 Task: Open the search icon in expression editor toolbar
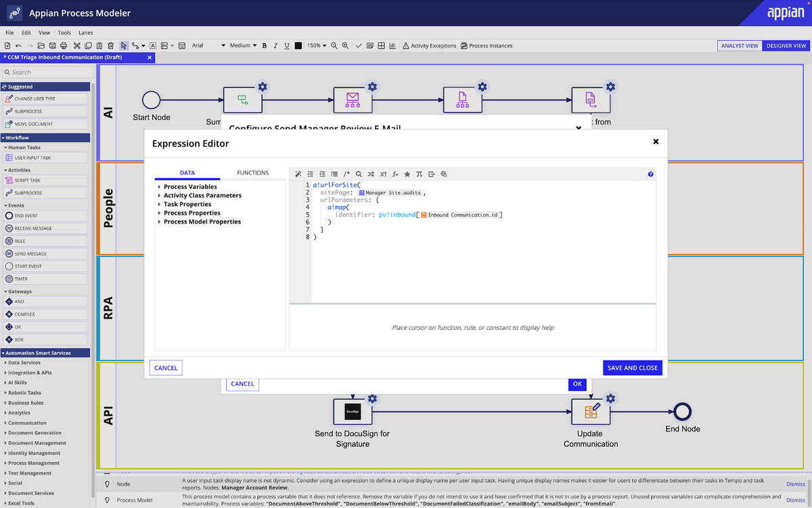(x=359, y=174)
